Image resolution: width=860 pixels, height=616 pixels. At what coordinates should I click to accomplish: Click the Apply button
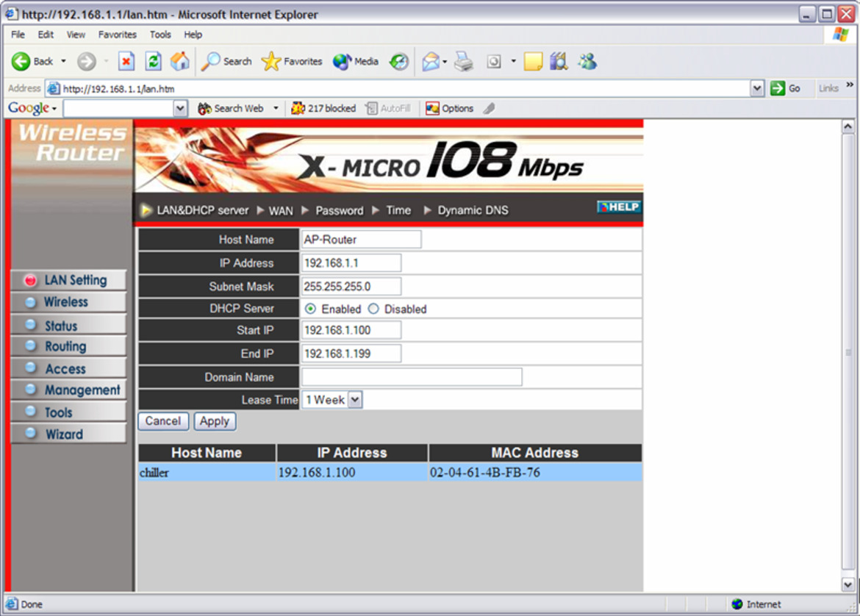click(215, 421)
